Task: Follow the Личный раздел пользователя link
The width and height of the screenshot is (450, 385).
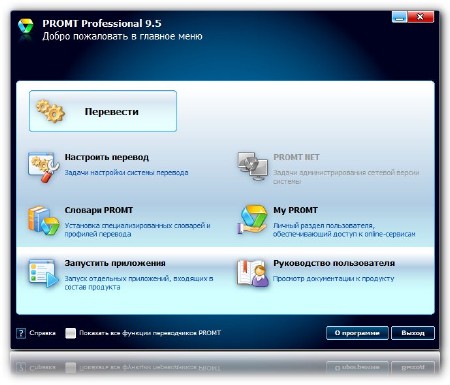Action: [344, 230]
